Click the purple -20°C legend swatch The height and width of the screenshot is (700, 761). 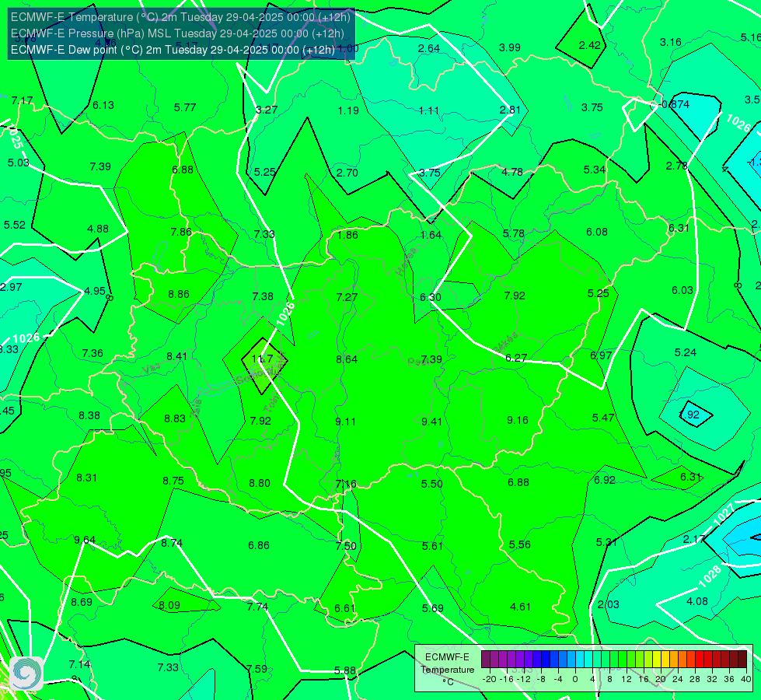[486, 660]
